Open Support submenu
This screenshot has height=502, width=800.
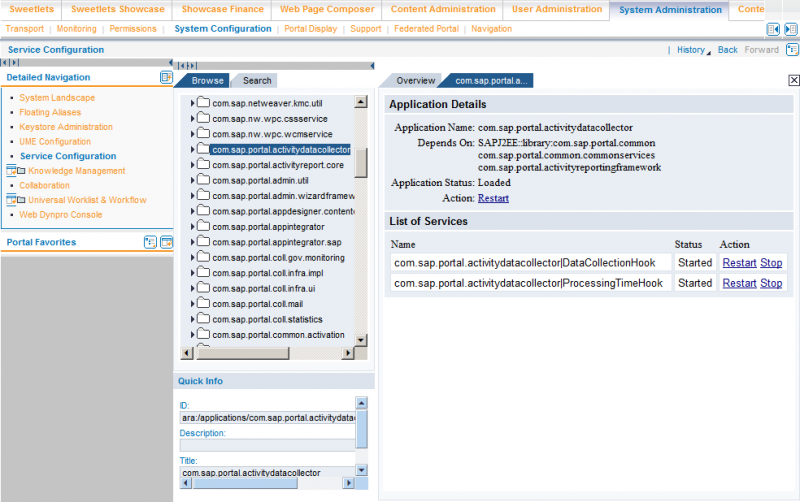coord(366,29)
